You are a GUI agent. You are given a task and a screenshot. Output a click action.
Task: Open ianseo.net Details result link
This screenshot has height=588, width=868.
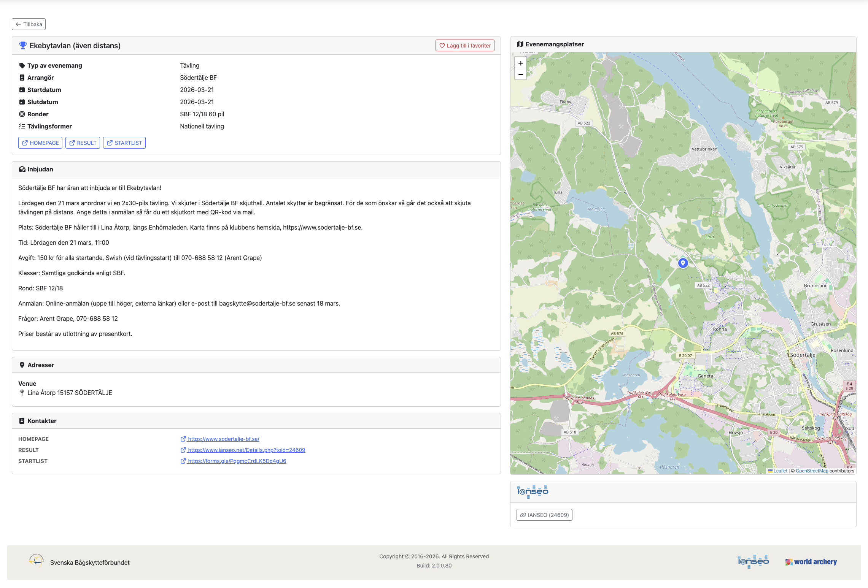[246, 450]
